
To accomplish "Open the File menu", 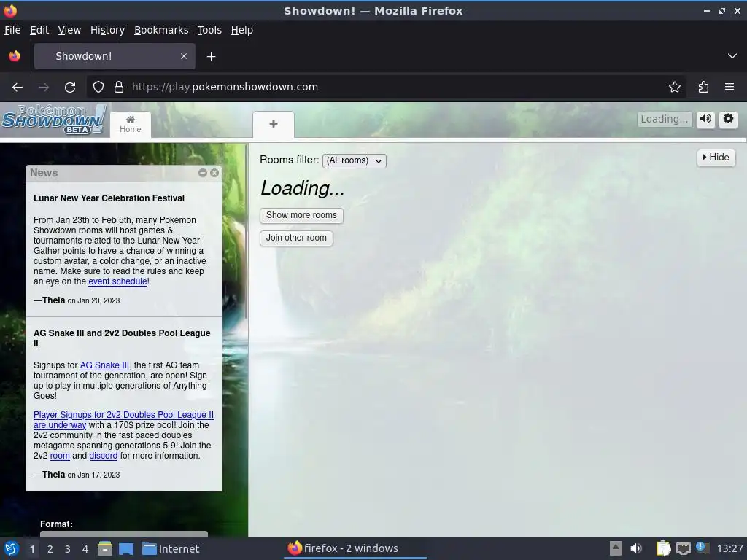I will tap(12, 30).
